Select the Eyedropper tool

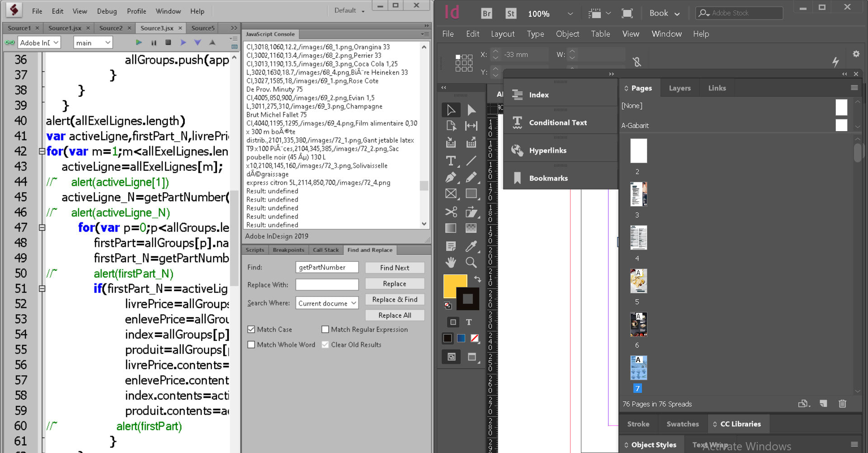471,246
